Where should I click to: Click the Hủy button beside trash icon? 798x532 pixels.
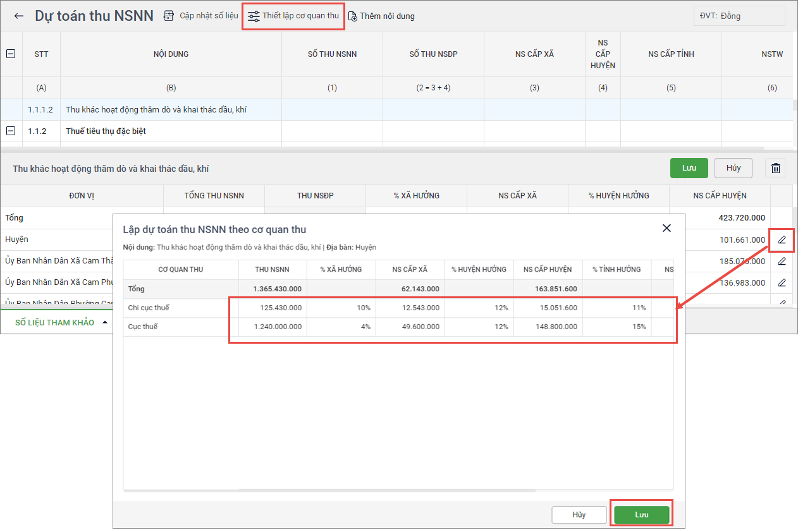tap(733, 168)
